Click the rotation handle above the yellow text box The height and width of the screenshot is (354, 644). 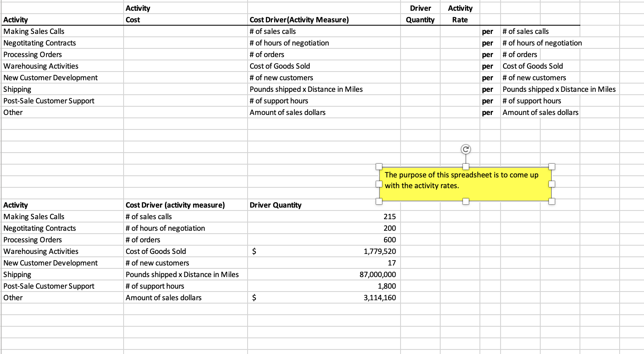pyautogui.click(x=465, y=149)
